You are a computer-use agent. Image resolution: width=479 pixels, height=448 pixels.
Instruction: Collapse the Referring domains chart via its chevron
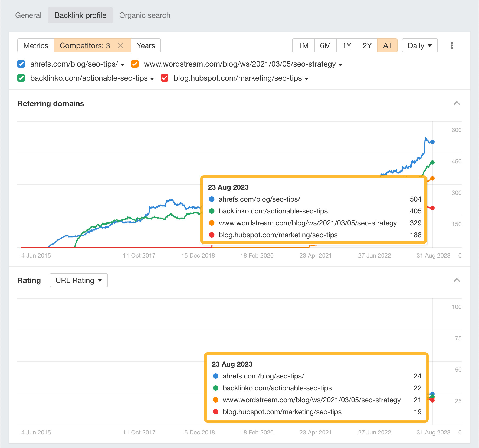[457, 103]
